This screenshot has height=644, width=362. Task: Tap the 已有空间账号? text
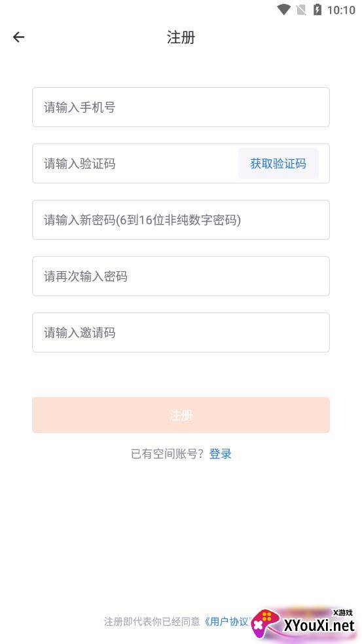(x=168, y=454)
